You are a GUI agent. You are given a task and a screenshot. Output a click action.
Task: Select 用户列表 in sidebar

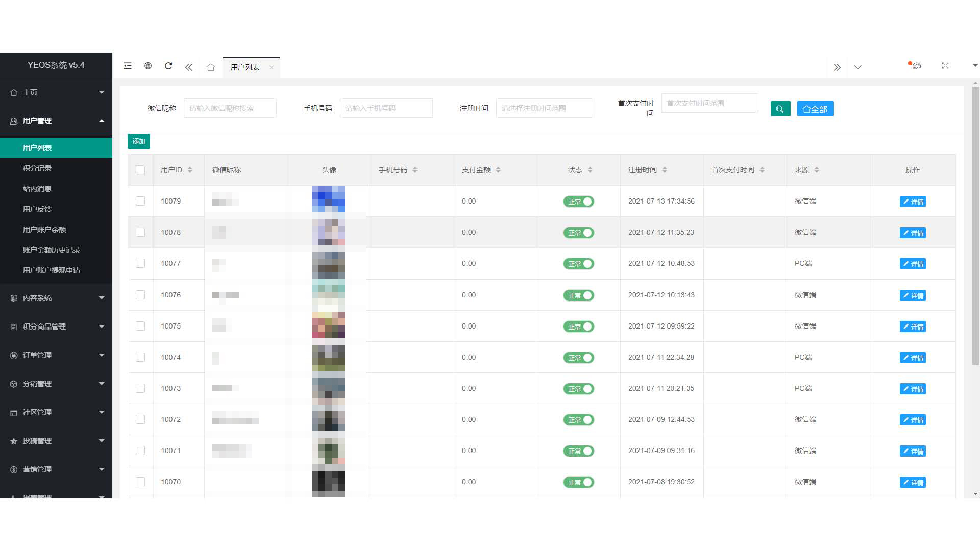[x=56, y=148]
